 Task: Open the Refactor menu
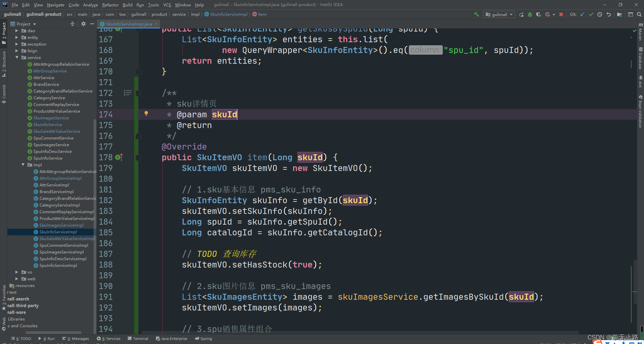(x=110, y=5)
